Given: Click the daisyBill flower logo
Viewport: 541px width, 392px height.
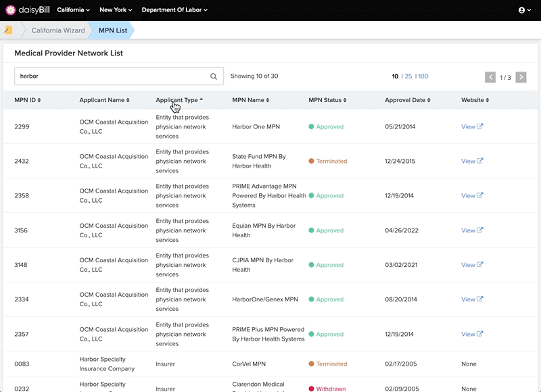Looking at the screenshot, I should point(11,10).
